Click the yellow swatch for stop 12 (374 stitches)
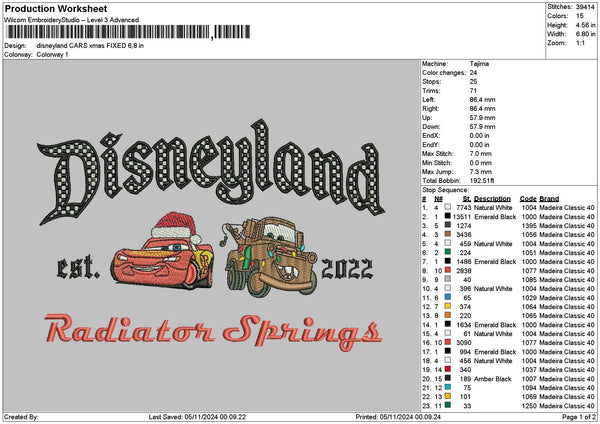The image size is (600, 424). click(447, 307)
